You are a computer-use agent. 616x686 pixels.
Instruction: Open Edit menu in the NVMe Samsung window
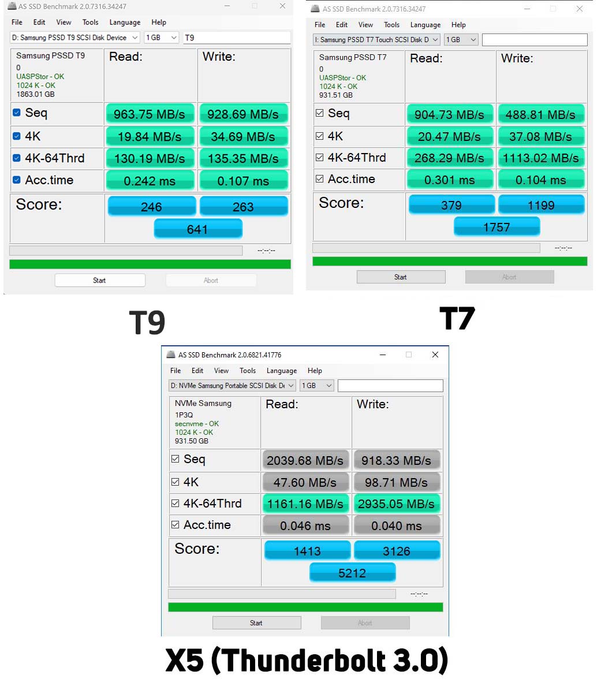pyautogui.click(x=197, y=371)
